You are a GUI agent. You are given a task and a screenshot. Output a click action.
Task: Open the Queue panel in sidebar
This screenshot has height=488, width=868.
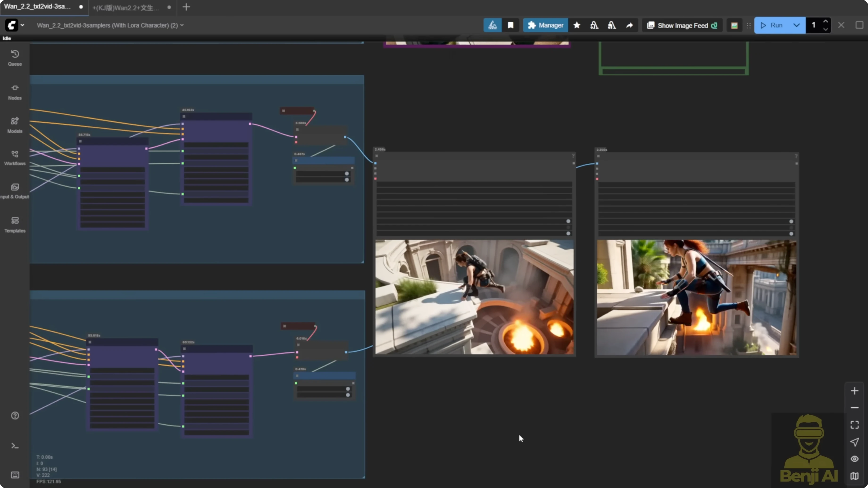point(15,57)
